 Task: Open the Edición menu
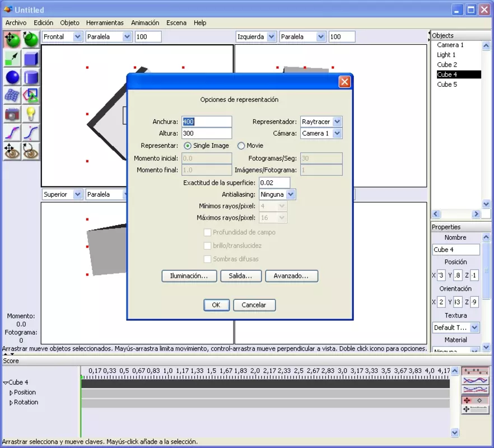coord(44,23)
